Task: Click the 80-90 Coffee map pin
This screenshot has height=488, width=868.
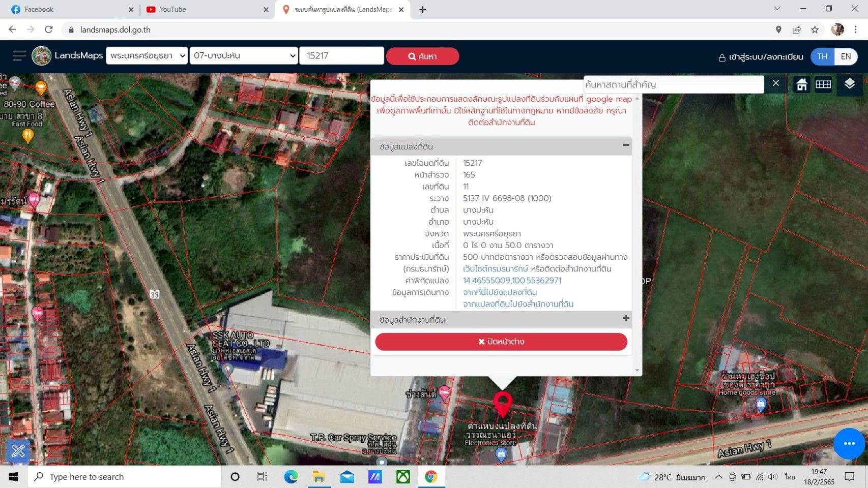Action: (41, 88)
